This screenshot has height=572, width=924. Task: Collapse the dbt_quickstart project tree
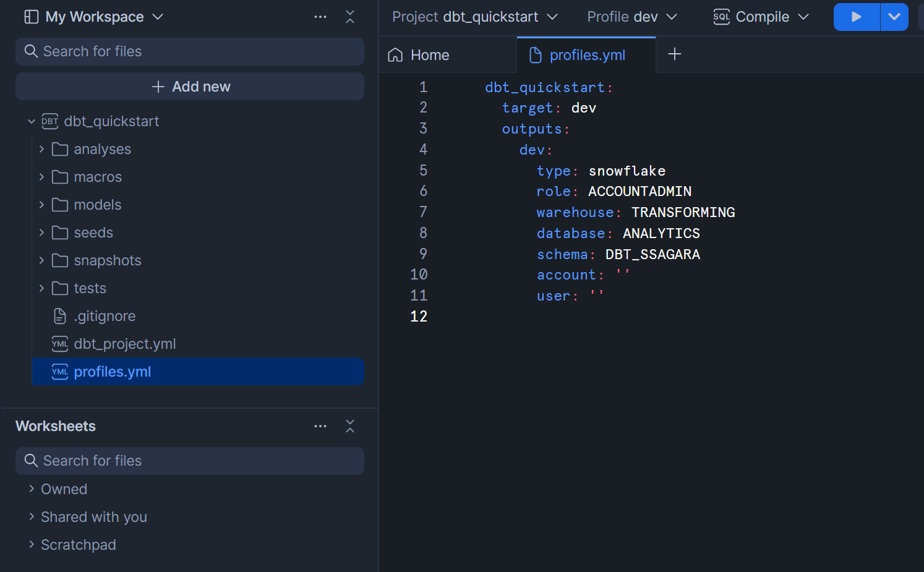[31, 121]
